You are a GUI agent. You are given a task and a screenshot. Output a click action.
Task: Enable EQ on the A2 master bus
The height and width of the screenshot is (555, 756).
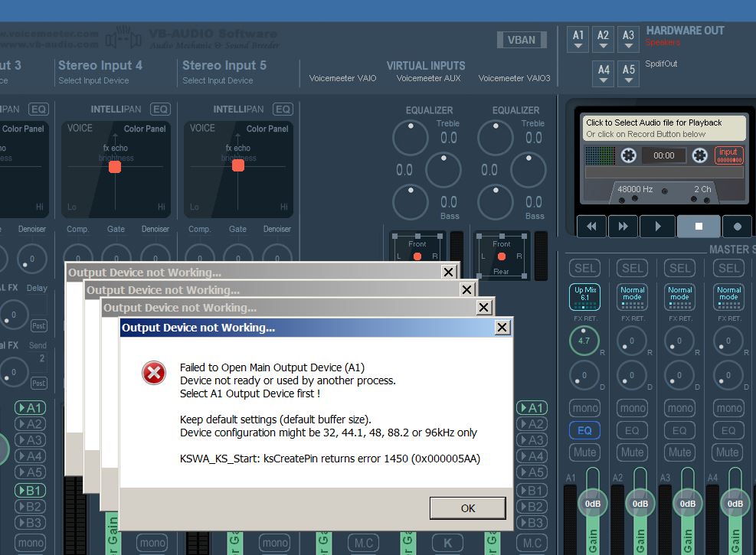coord(632,430)
